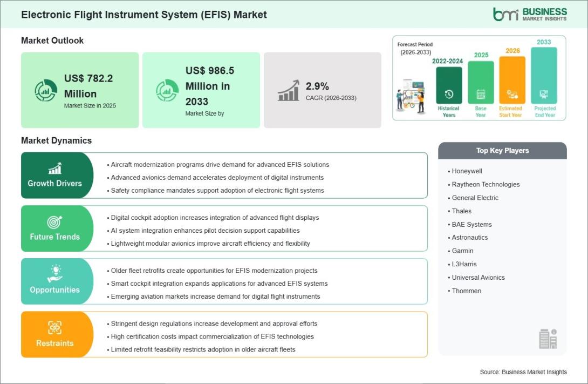
Task: Click 'Source: Business Market Insights' footer text
Action: 523,372
